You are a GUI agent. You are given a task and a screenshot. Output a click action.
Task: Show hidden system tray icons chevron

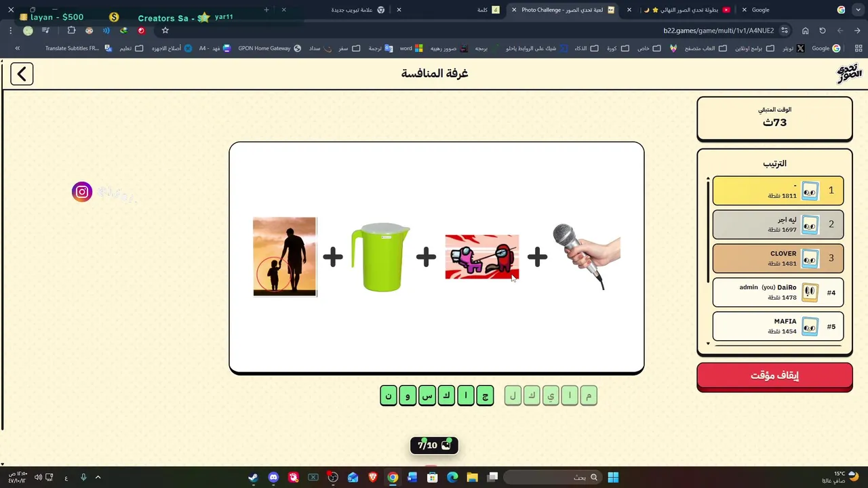[98, 477]
